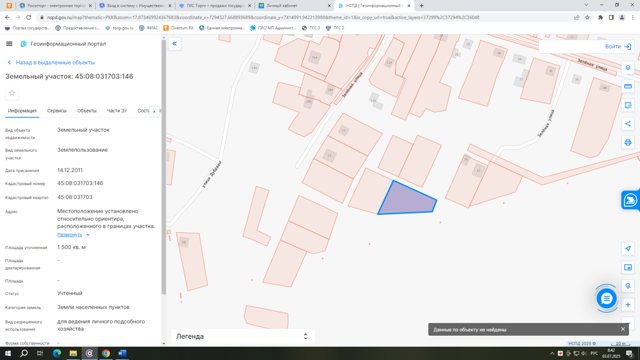The width and height of the screenshot is (640, 360).
Task: Switch to the Сервисы tab
Action: [57, 111]
